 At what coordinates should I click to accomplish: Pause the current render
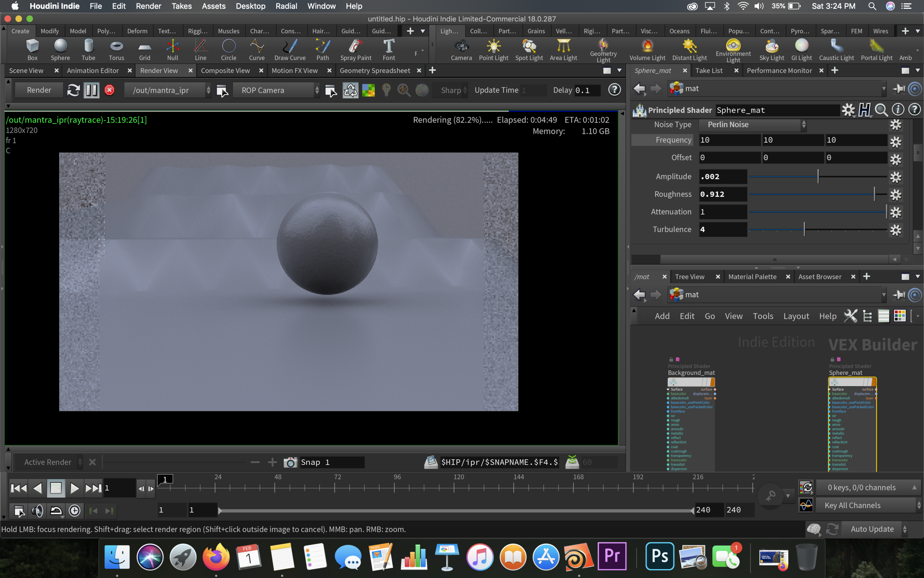point(91,90)
